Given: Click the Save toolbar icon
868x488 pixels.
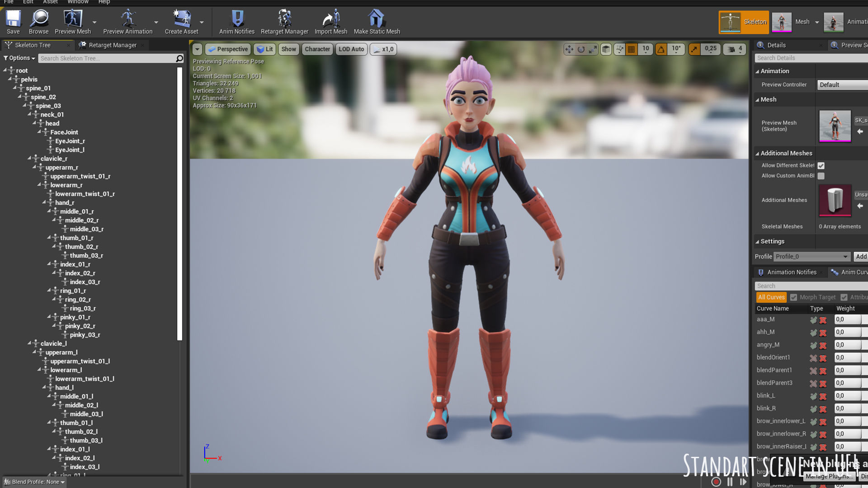Looking at the screenshot, I should 13,22.
